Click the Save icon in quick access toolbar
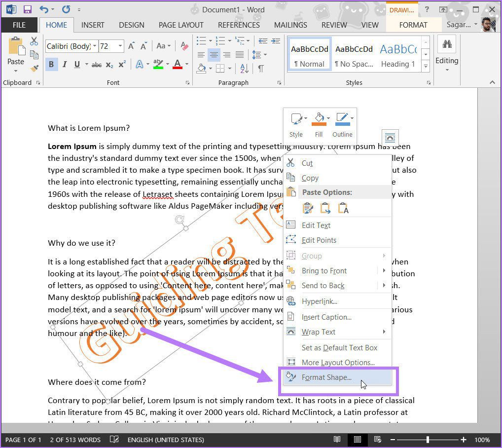The image size is (502, 448). click(x=28, y=9)
